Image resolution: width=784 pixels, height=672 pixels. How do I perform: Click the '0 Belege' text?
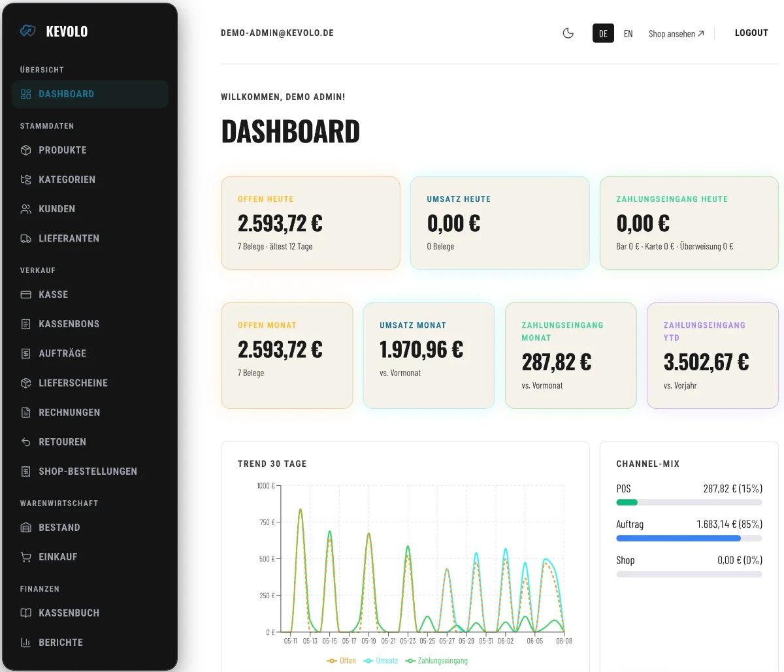pos(440,246)
